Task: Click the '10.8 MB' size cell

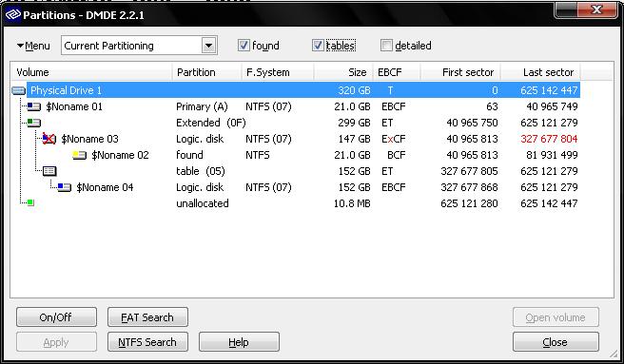Action: 352,203
